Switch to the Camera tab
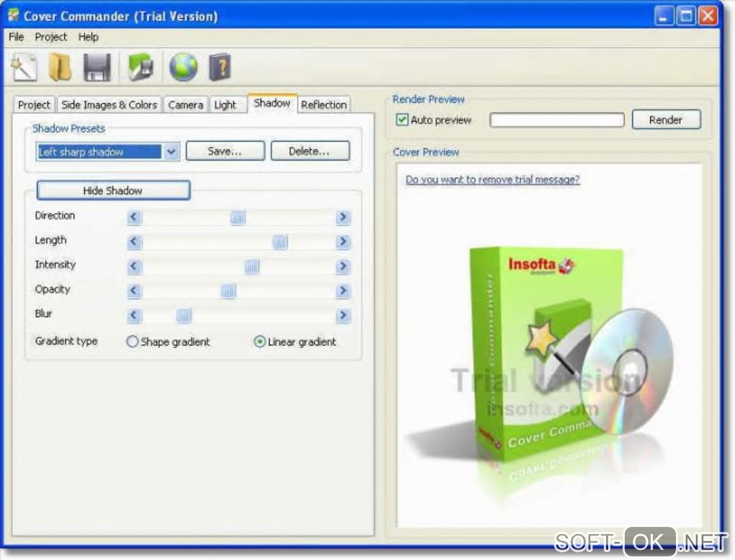This screenshot has height=560, width=735. 186,105
